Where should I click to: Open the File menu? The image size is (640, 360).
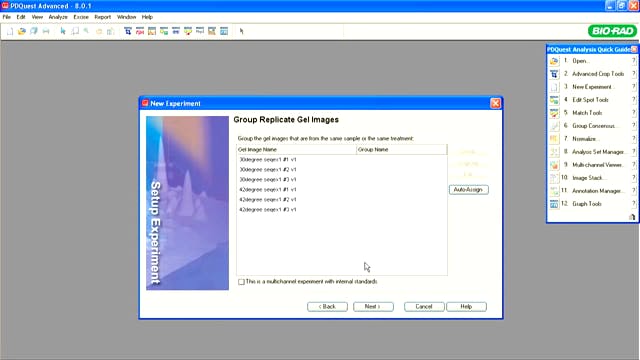coord(7,17)
